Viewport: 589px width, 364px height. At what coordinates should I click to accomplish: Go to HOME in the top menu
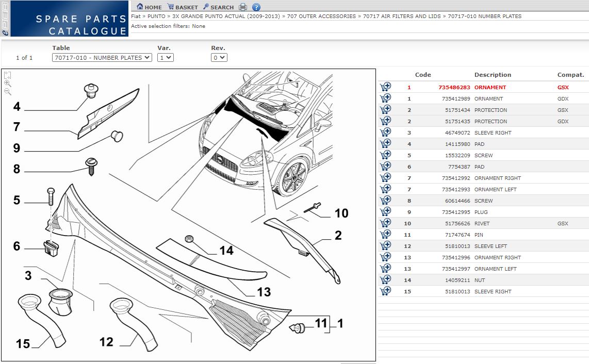tap(149, 7)
